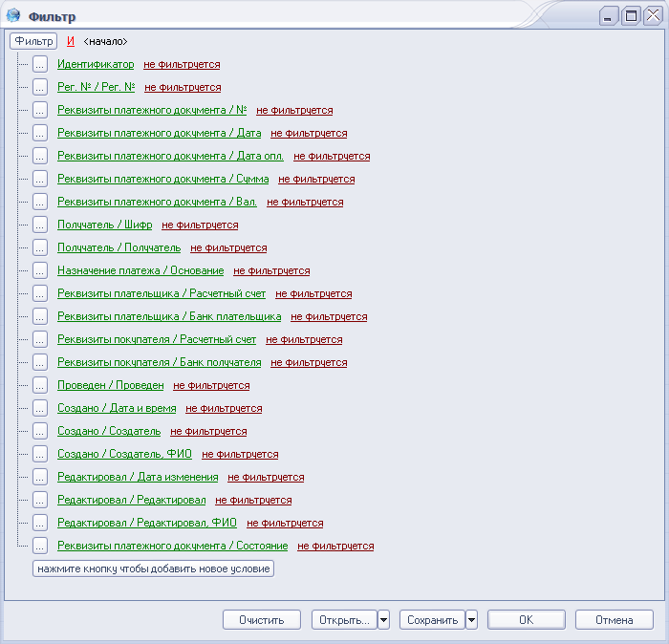
Task: Open ellipsis for Создано / Создатель row
Action: coord(40,431)
